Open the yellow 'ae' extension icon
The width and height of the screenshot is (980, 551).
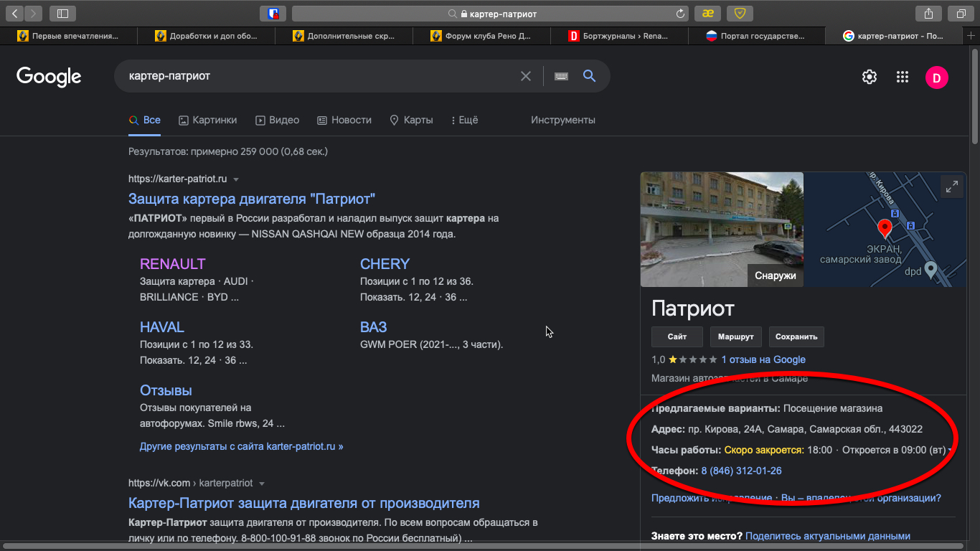coord(708,13)
